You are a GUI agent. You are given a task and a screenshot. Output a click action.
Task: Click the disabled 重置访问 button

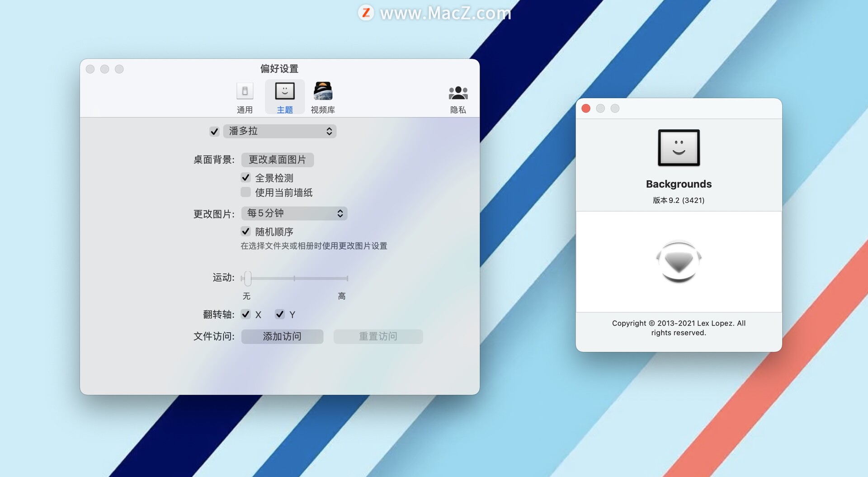(378, 336)
